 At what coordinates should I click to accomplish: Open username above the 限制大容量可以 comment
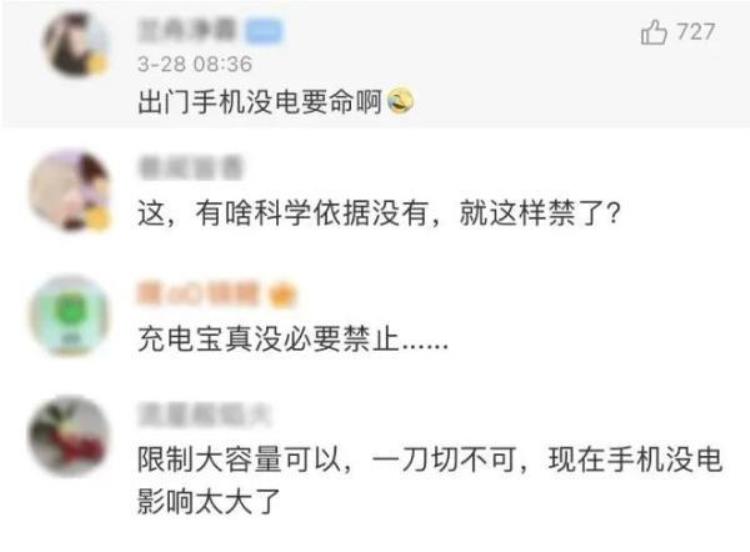pos(204,415)
